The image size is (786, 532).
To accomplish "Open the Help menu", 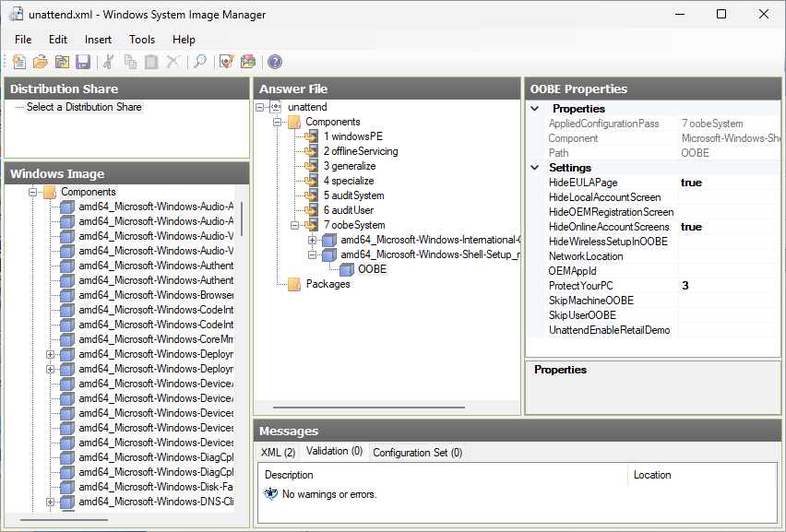I will [x=184, y=40].
